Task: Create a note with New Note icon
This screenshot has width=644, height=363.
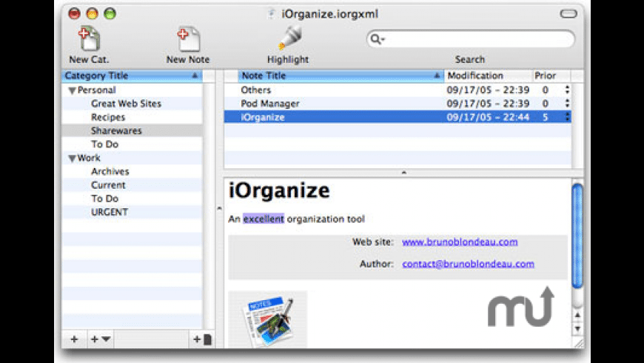Action: click(188, 39)
